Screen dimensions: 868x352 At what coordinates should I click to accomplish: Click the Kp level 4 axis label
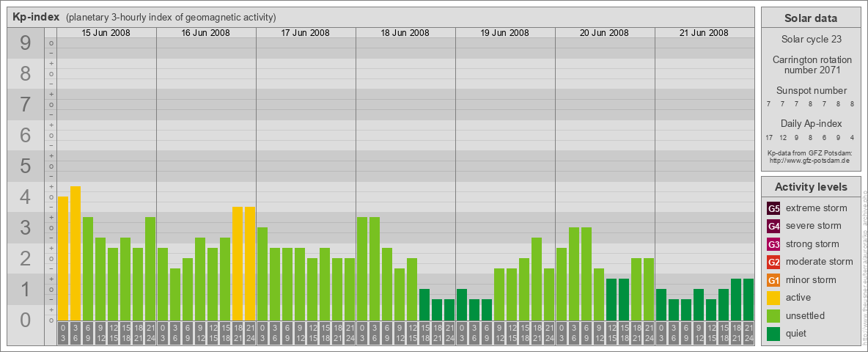pyautogui.click(x=25, y=197)
